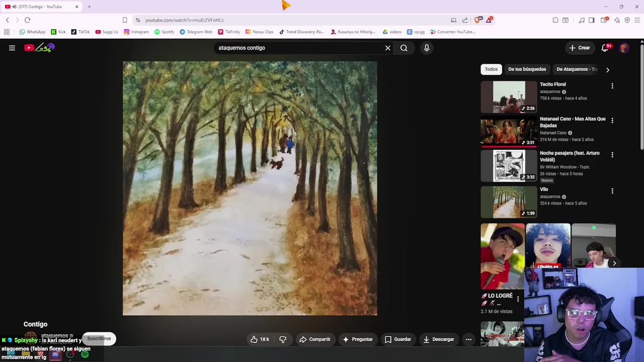This screenshot has width=644, height=362.
Task: Select the 'De Ataquemos' chip
Action: pos(577,69)
